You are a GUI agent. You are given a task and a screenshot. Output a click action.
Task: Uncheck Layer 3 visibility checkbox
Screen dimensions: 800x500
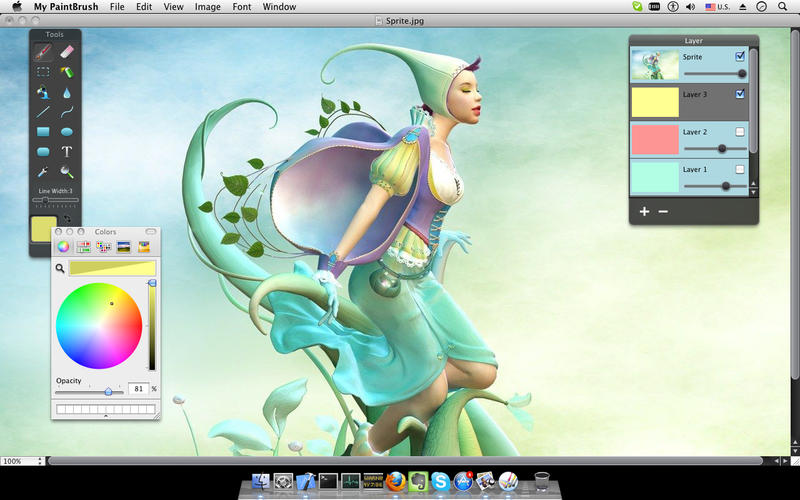[740, 94]
